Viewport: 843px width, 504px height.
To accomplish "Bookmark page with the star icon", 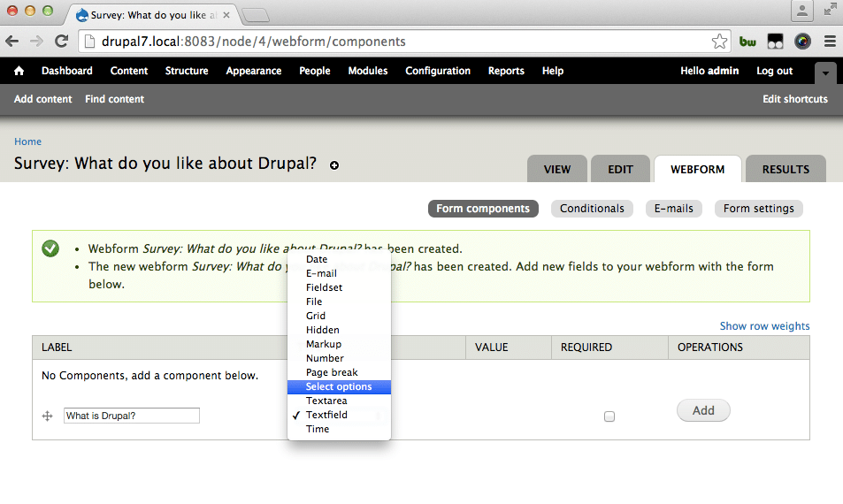I will point(719,42).
